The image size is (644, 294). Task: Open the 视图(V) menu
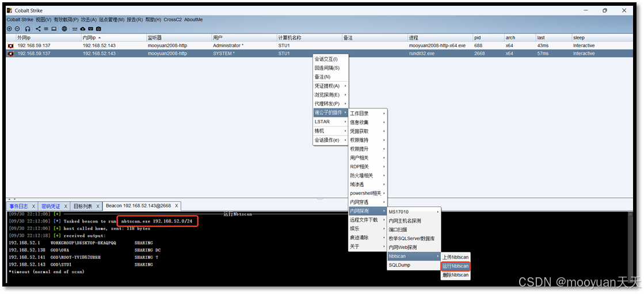point(43,20)
